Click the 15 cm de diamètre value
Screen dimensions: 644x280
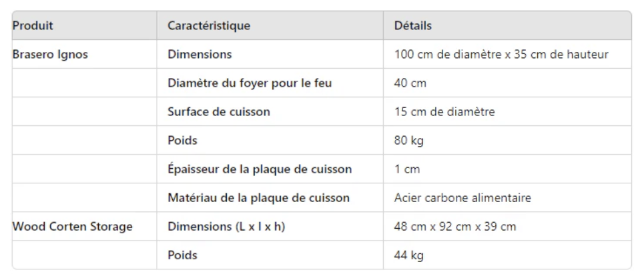click(444, 112)
